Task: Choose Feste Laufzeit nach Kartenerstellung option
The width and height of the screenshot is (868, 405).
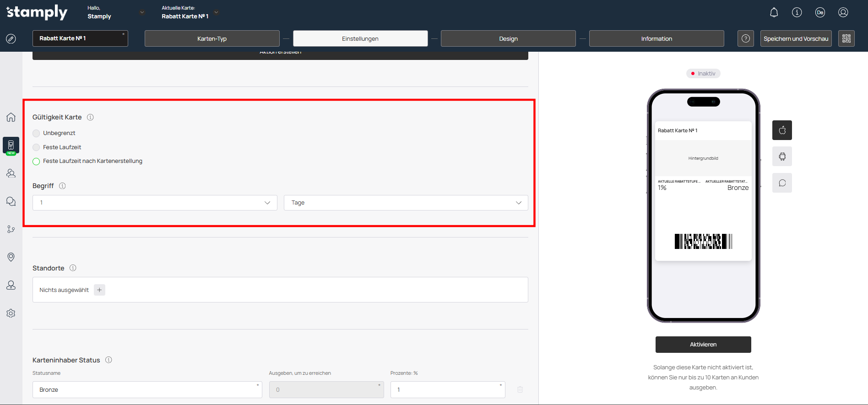Action: [36, 161]
